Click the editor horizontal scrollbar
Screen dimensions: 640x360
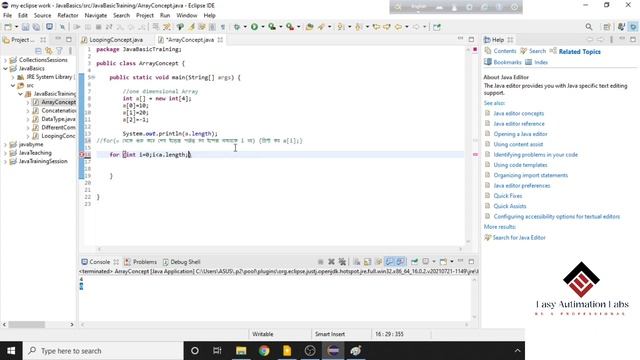[280, 249]
